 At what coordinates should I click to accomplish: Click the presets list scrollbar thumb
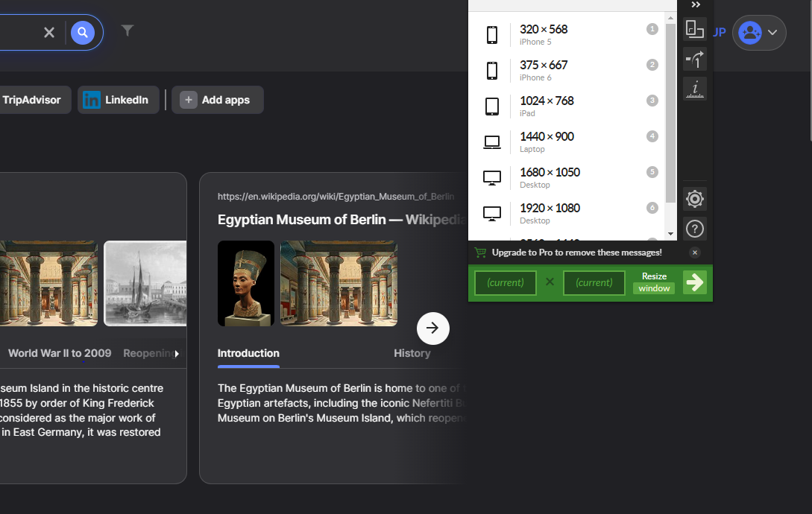click(670, 112)
